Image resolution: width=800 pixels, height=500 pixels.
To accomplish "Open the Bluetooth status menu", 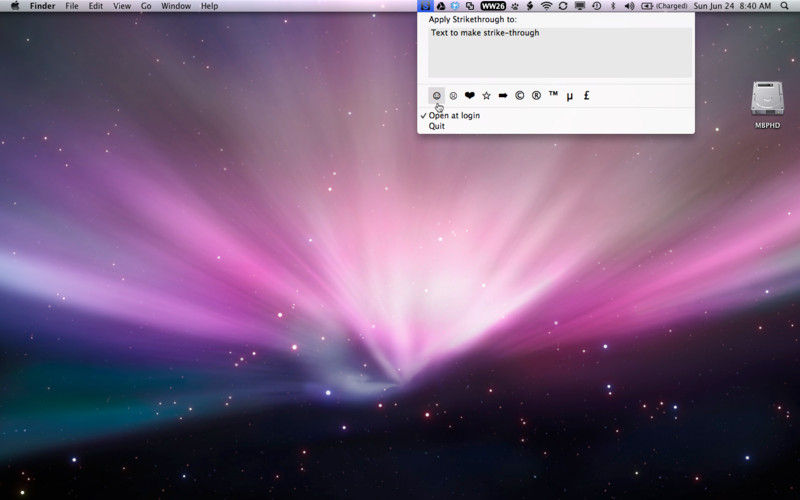I will [x=613, y=6].
